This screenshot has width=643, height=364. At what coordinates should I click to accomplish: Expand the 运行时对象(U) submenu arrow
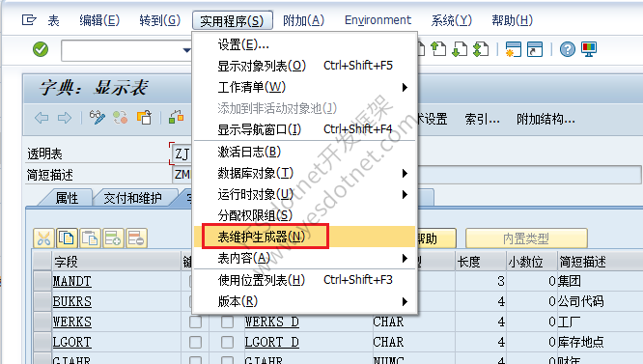pyautogui.click(x=405, y=194)
